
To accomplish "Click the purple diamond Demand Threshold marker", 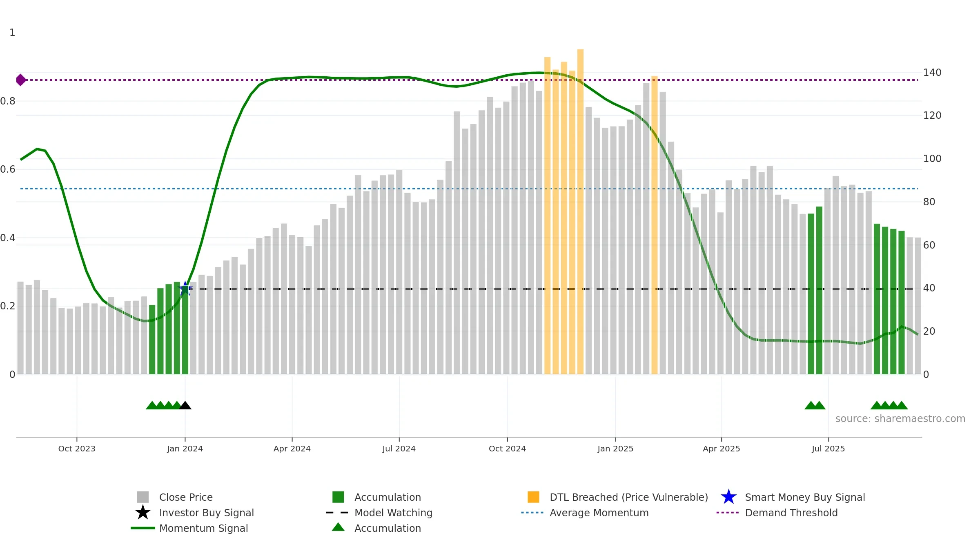I will 21,80.
